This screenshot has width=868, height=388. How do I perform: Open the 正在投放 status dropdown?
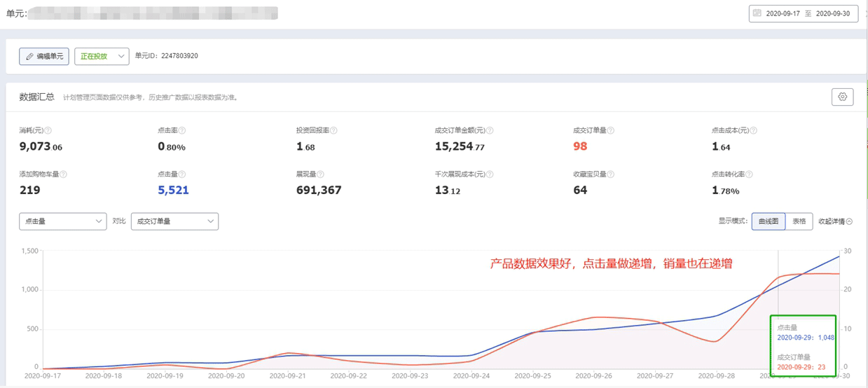(102, 56)
